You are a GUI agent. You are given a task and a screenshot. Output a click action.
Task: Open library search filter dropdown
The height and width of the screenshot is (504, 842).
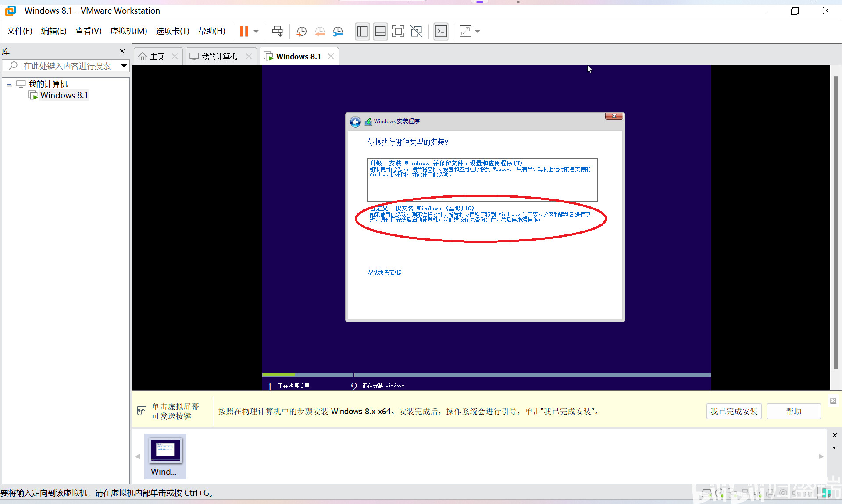coord(124,66)
